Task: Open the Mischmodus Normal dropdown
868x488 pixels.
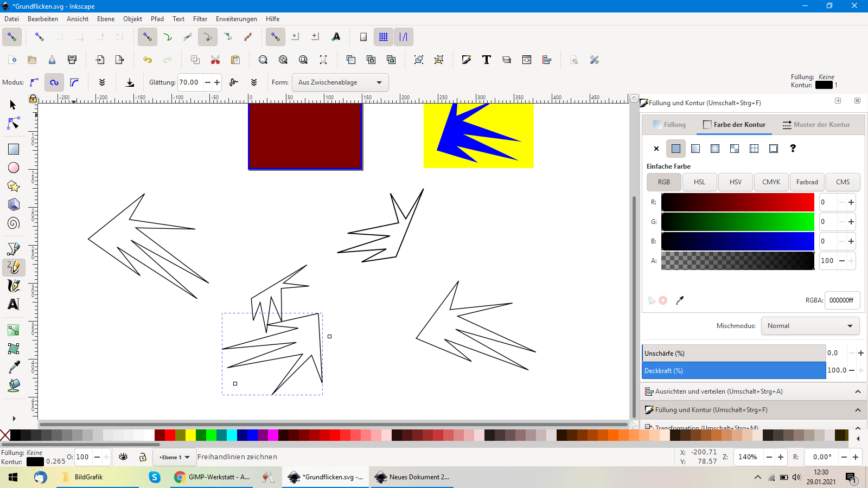Action: (810, 326)
